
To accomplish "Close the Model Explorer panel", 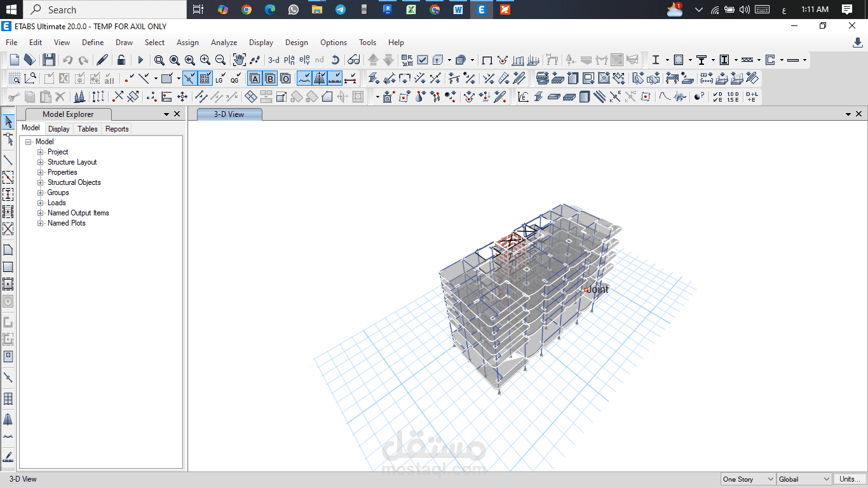I will 177,114.
